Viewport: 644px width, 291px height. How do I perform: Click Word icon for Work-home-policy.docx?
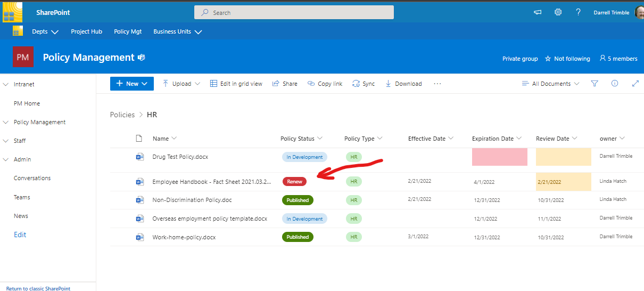point(140,237)
